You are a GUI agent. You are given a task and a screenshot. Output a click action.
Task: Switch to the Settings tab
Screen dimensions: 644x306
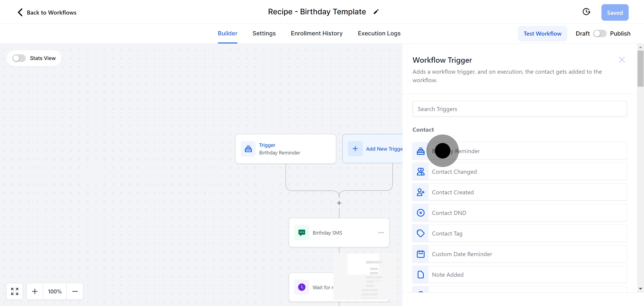[x=264, y=34]
